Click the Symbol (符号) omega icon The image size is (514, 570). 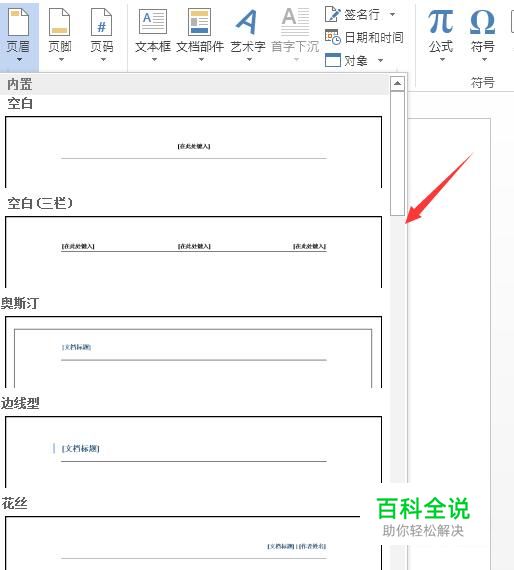click(482, 22)
